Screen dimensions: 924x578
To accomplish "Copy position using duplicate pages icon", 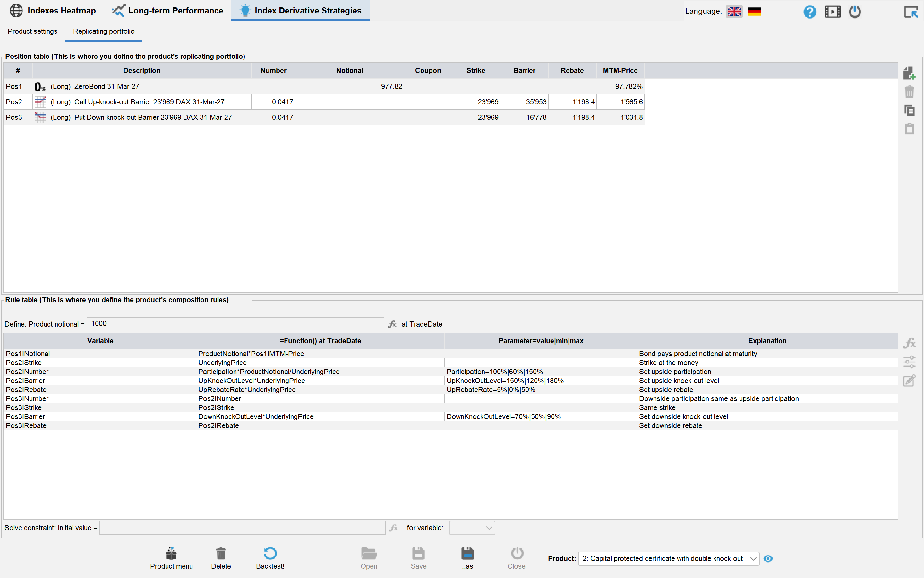I will pyautogui.click(x=910, y=110).
